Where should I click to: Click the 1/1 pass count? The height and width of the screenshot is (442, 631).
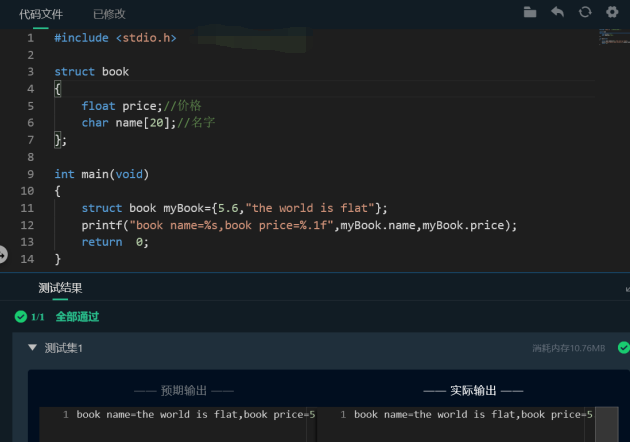(37, 317)
